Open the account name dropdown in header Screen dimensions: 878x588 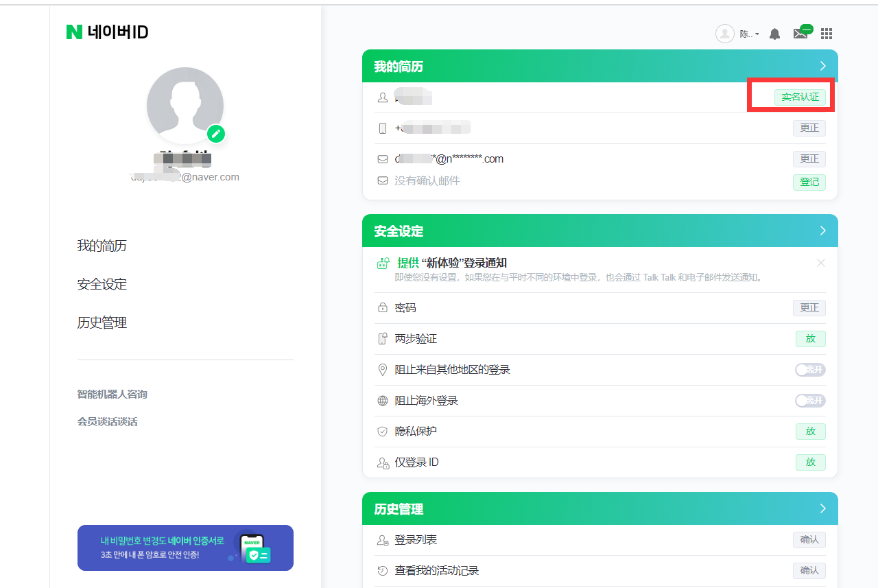pyautogui.click(x=749, y=34)
